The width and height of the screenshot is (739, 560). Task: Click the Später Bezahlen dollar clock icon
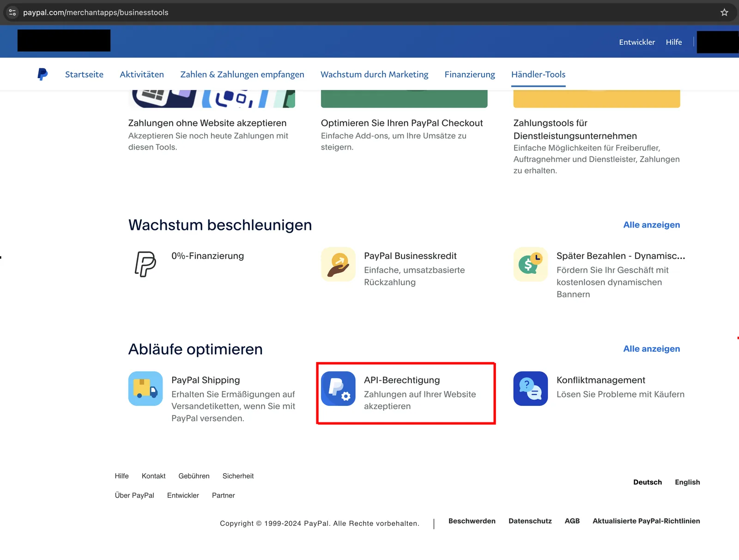click(531, 264)
